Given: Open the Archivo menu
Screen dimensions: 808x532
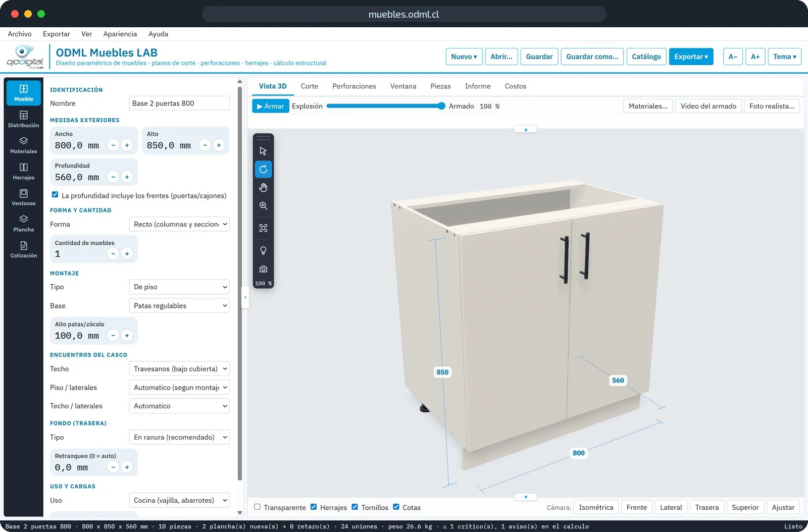Looking at the screenshot, I should [x=20, y=34].
